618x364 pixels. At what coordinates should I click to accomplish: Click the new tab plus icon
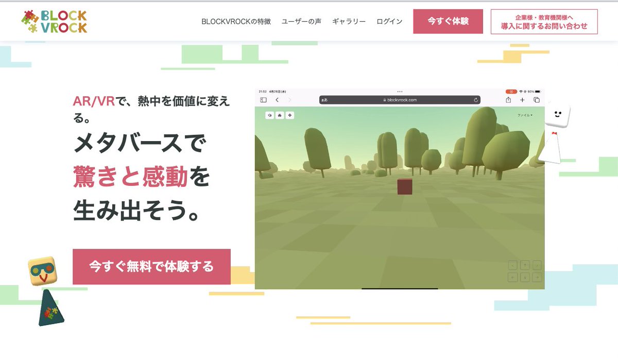(522, 100)
